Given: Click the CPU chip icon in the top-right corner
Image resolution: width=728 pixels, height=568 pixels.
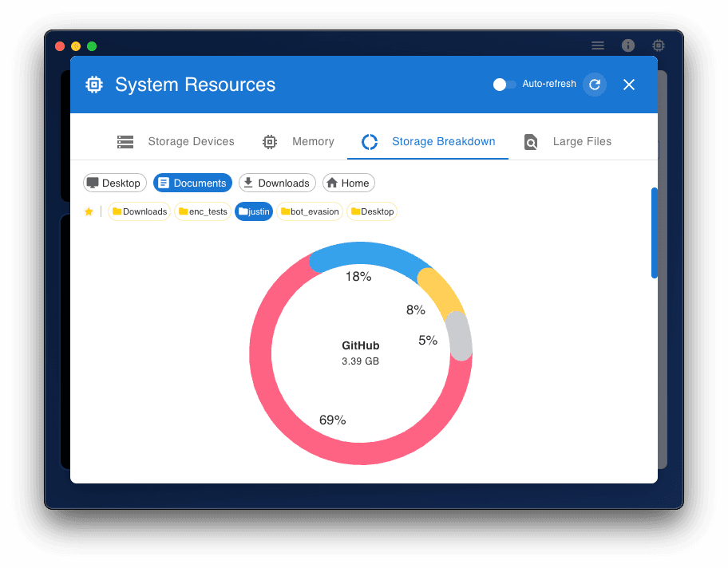Looking at the screenshot, I should click(x=658, y=45).
